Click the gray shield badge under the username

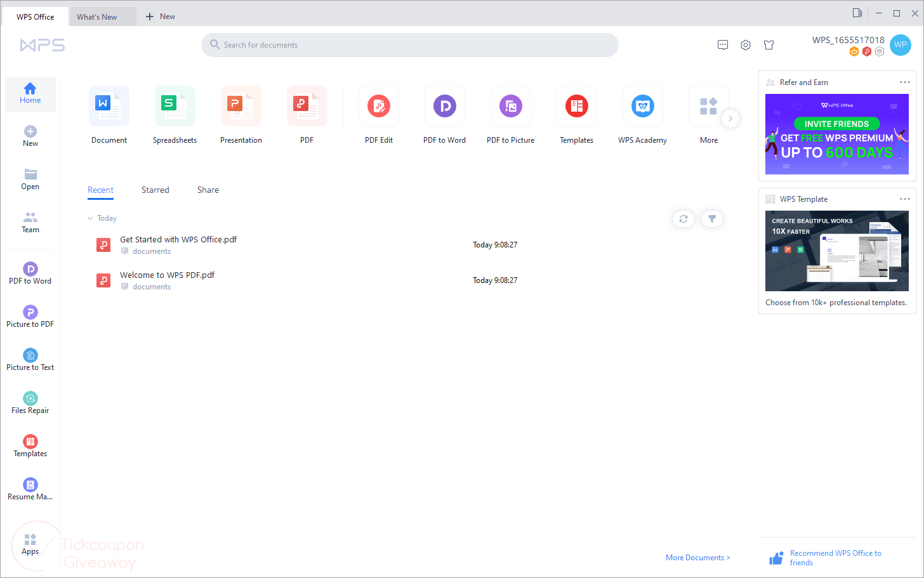880,51
